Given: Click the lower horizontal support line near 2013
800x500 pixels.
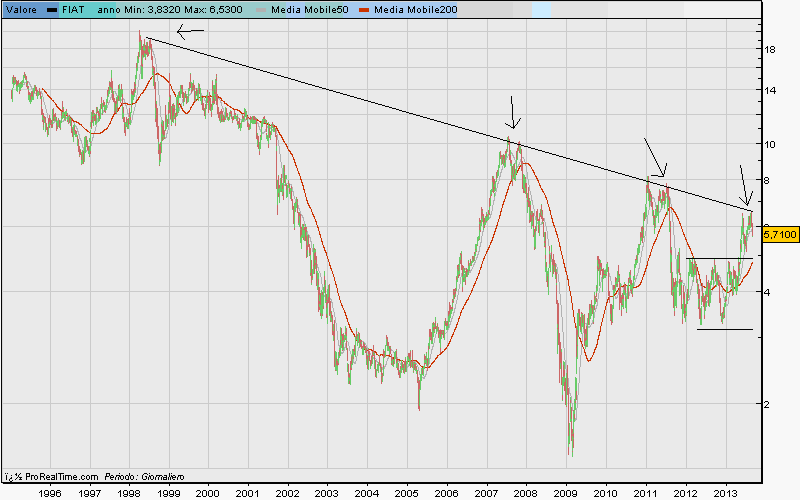Looking at the screenshot, I should click(x=724, y=329).
